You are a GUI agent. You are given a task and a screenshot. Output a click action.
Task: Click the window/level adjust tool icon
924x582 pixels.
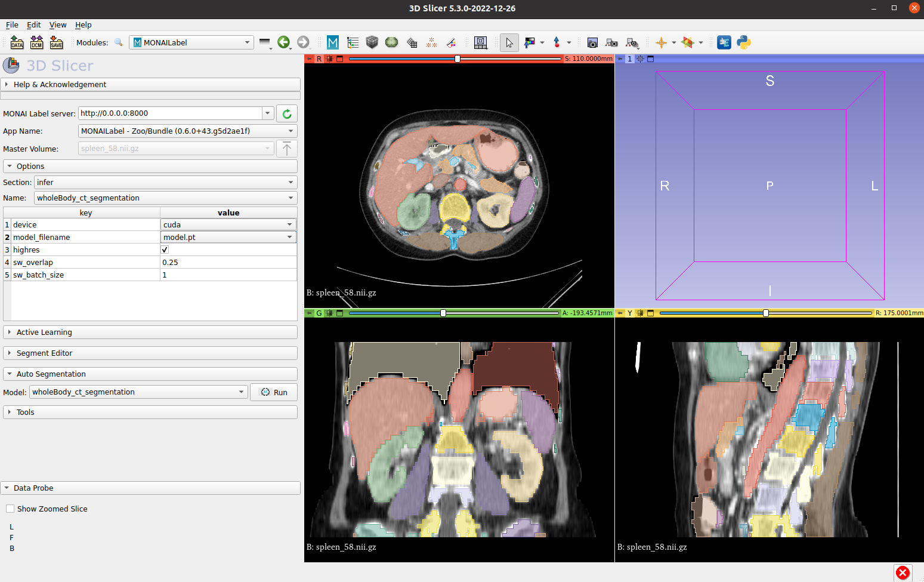529,42
